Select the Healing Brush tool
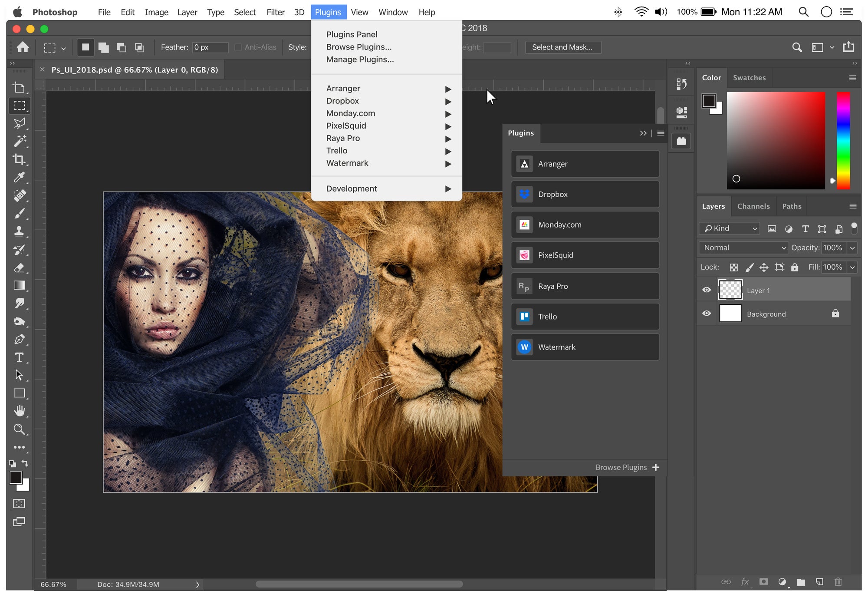 coord(18,195)
